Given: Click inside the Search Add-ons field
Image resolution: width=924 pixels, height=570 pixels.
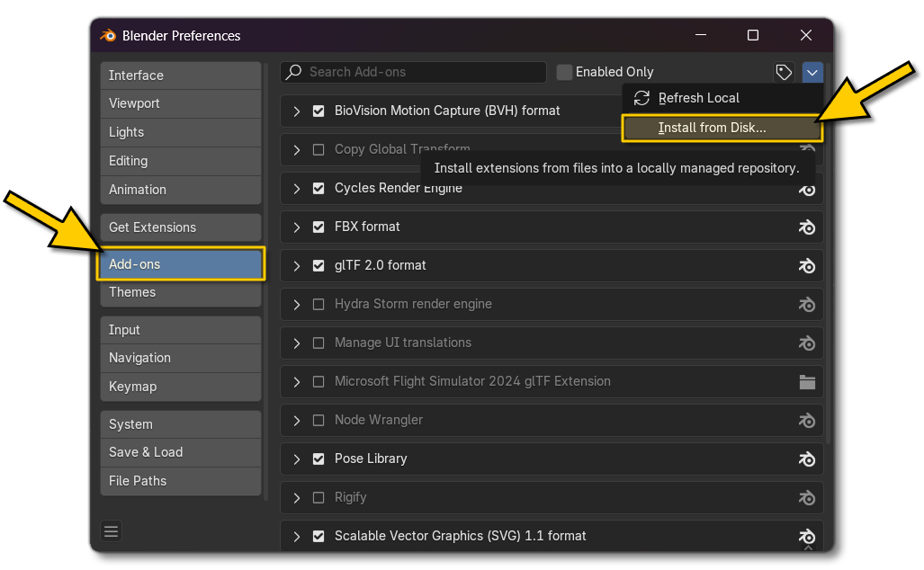Looking at the screenshot, I should coord(423,72).
